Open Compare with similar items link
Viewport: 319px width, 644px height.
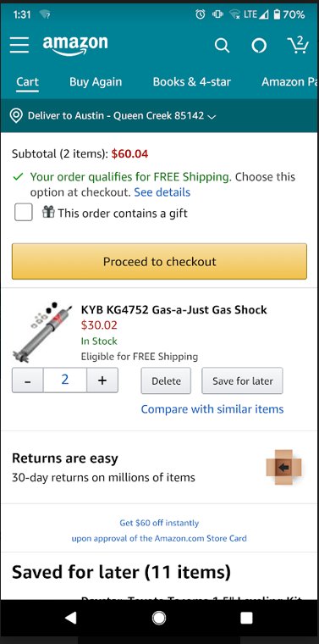(x=212, y=409)
